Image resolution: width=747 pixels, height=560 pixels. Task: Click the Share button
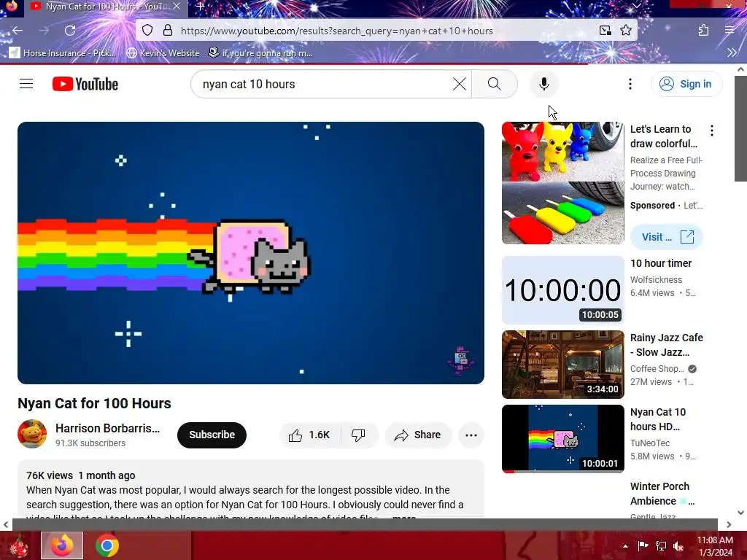[x=418, y=435]
